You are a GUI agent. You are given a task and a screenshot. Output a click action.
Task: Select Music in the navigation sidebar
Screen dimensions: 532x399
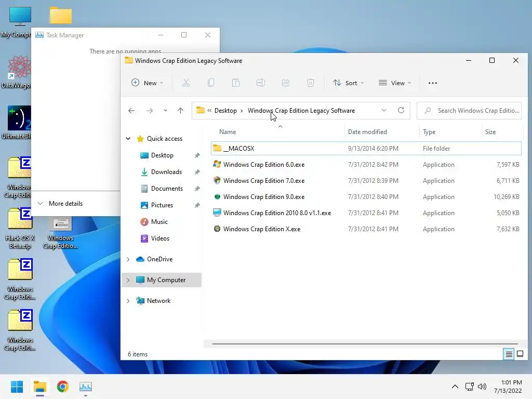click(159, 221)
